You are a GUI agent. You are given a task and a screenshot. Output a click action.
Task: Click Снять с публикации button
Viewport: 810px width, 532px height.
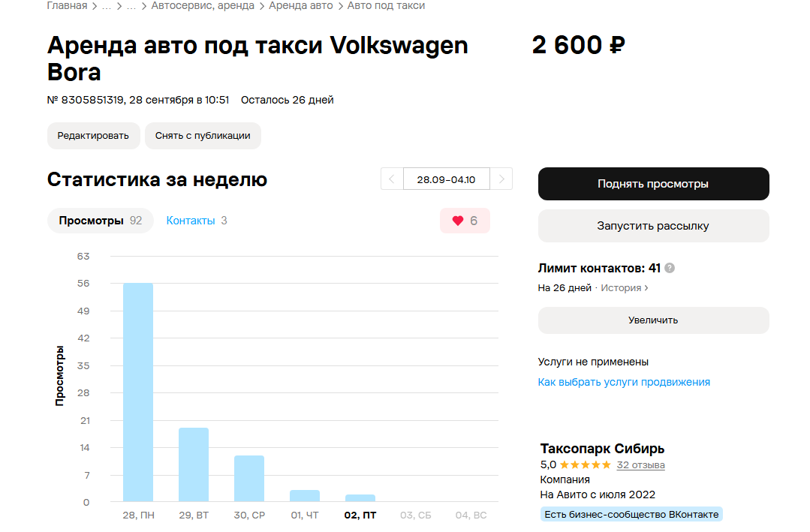point(203,136)
